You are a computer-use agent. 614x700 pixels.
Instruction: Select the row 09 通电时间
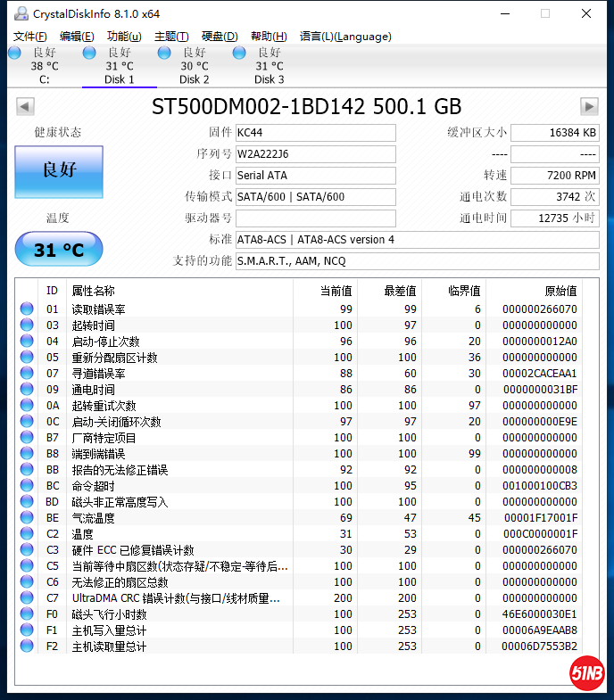178,390
